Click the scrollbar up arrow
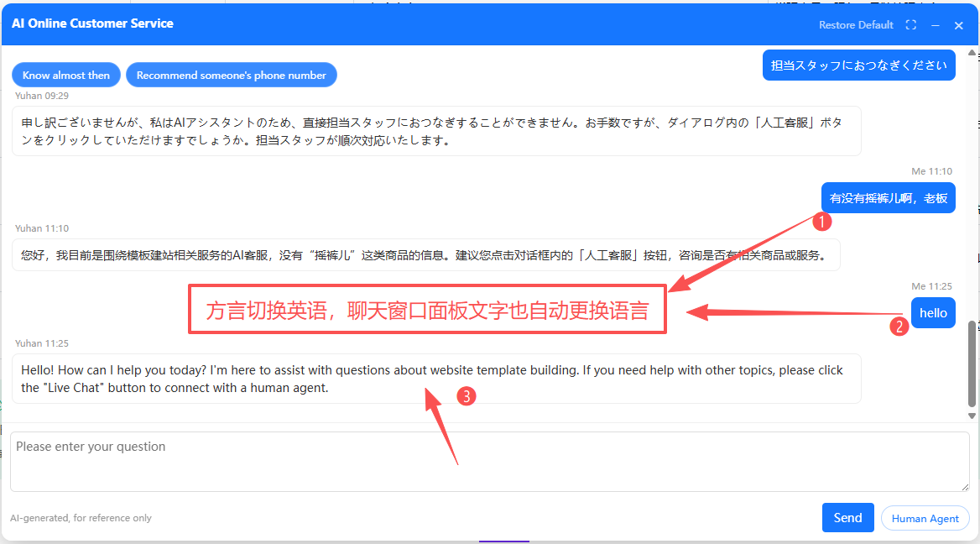The image size is (980, 544). click(x=972, y=53)
